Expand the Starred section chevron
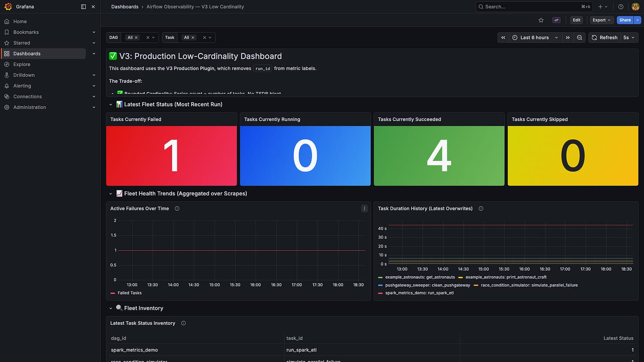The height and width of the screenshot is (362, 644). tap(94, 43)
